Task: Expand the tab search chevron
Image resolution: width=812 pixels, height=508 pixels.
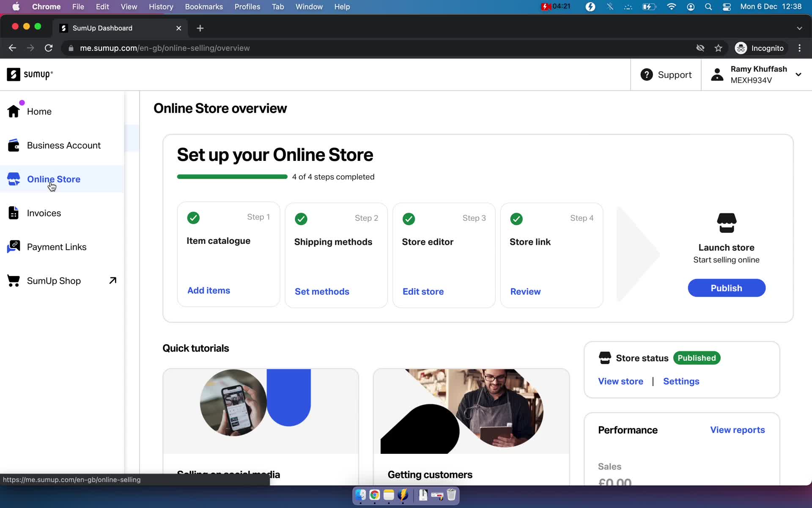Action: tap(799, 28)
